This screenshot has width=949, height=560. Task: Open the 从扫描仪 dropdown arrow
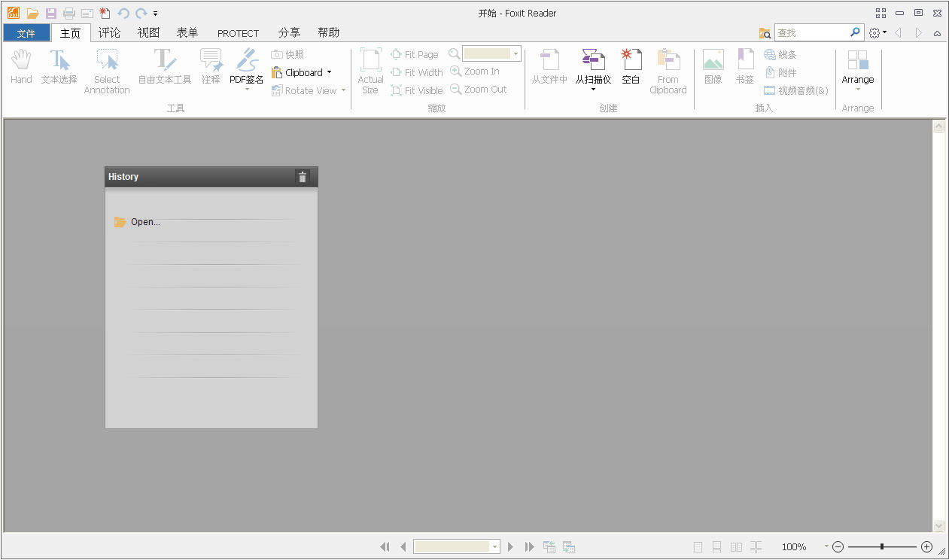(x=594, y=89)
